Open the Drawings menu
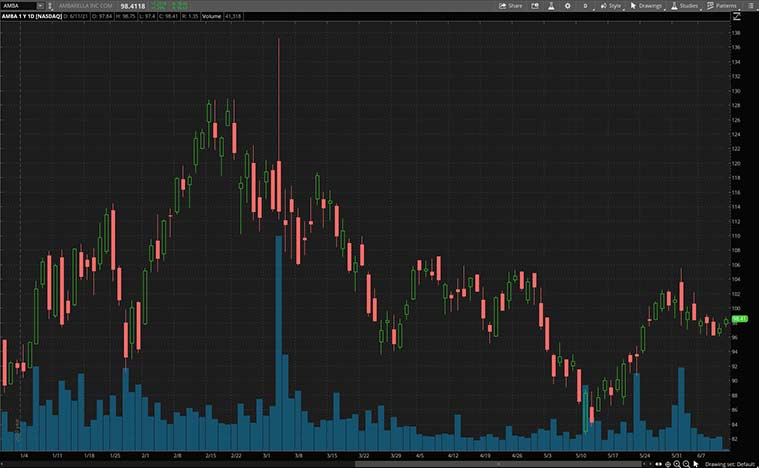Screen dimensions: 759x468 tap(646, 5)
